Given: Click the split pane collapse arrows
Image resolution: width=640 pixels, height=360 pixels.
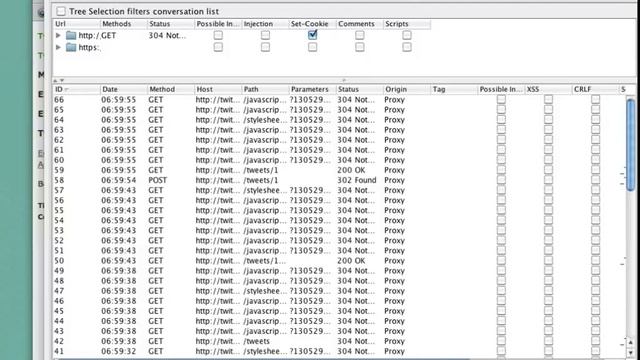Looking at the screenshot, I should (x=59, y=80).
